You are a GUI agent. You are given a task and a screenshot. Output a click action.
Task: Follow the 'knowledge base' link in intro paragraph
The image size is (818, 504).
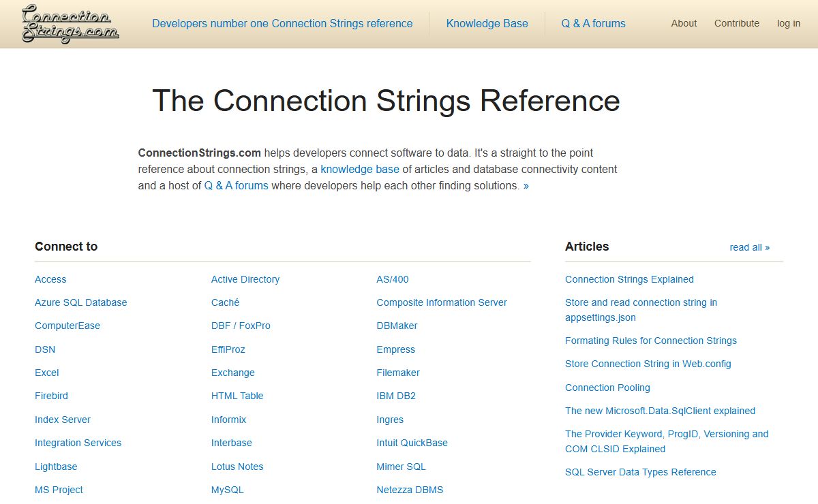coord(360,169)
